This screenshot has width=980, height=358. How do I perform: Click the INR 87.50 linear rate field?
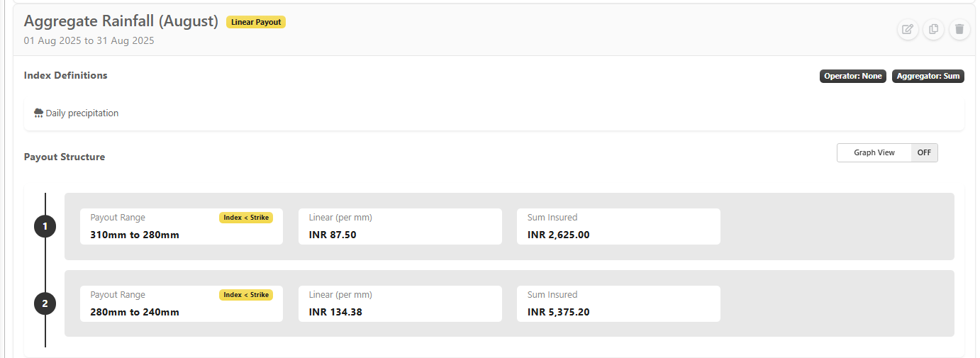click(400, 226)
